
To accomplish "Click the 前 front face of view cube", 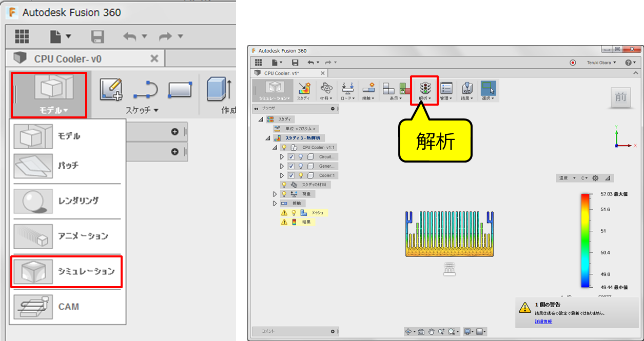I will point(621,97).
